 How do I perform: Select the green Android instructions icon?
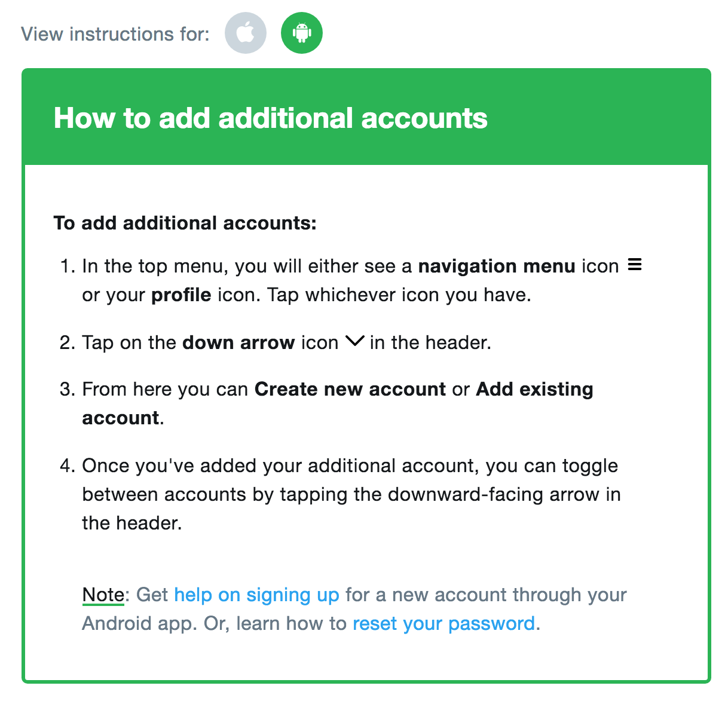coord(302,33)
